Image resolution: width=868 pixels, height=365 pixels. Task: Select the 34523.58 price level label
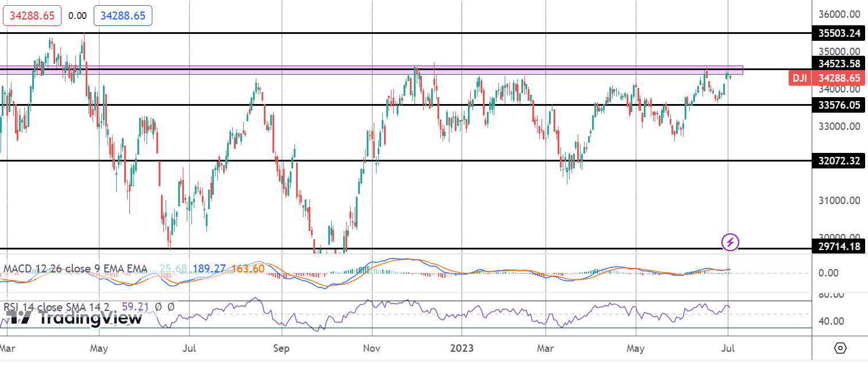pos(839,63)
